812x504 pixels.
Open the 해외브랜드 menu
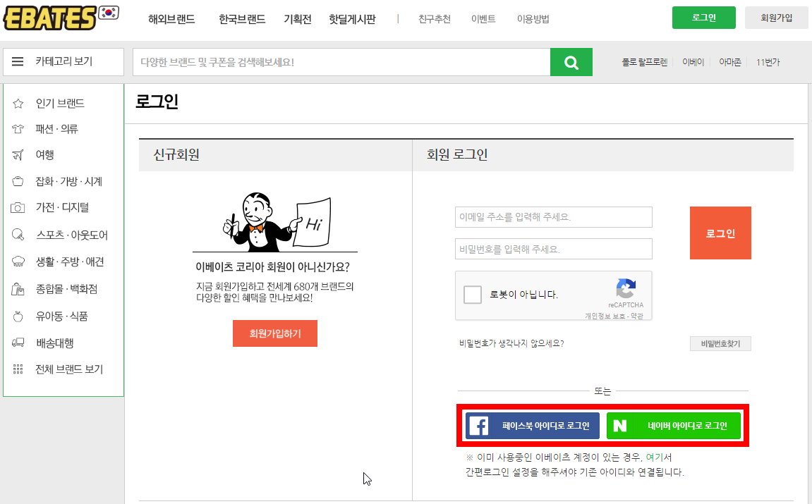[x=171, y=19]
